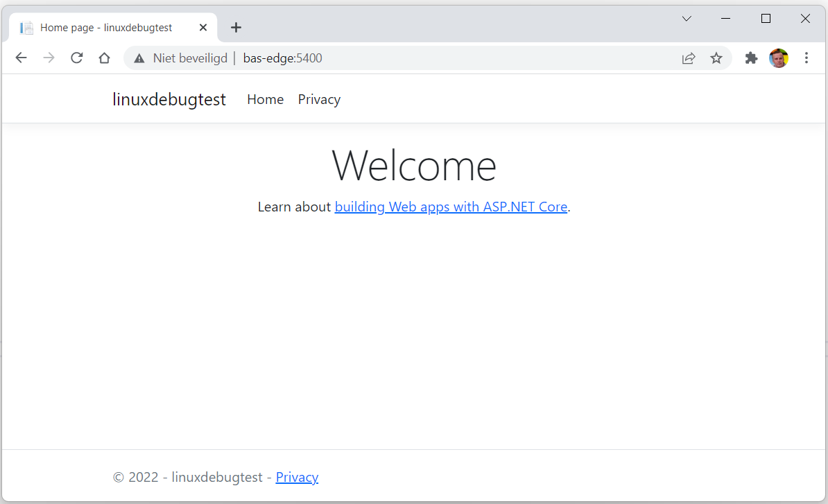Click the Privacy link in footer
828x504 pixels.
tap(297, 477)
